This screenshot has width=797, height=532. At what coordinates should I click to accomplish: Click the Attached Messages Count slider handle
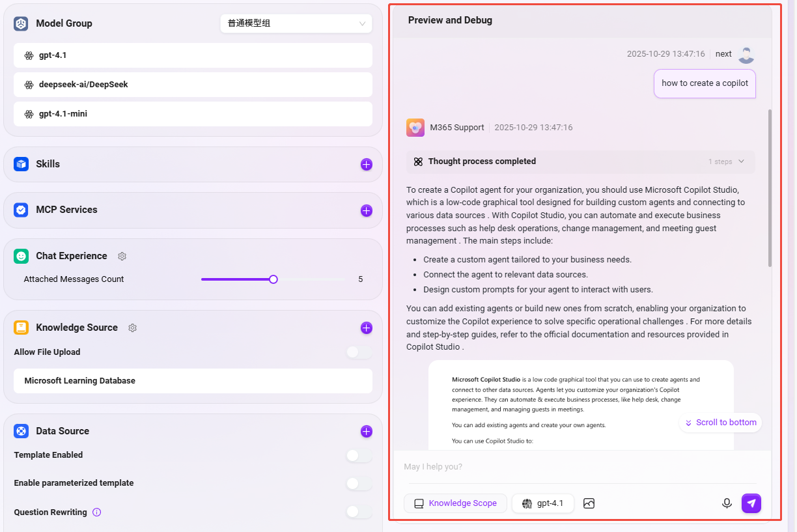point(273,279)
